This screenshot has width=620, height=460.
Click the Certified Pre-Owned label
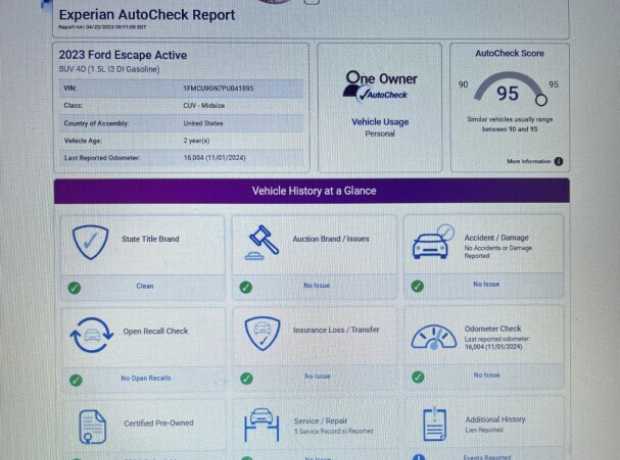159,423
